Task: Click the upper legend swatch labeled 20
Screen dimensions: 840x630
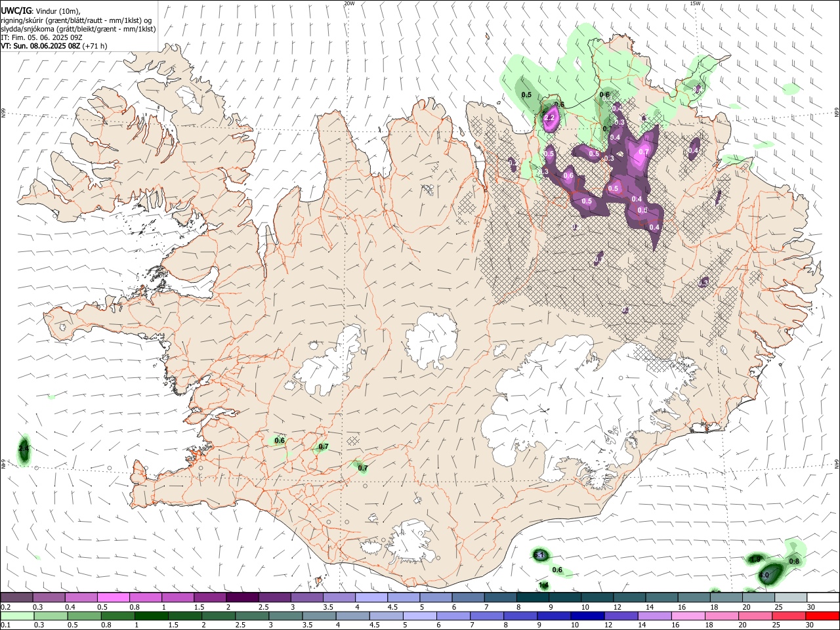Action: 758,597
